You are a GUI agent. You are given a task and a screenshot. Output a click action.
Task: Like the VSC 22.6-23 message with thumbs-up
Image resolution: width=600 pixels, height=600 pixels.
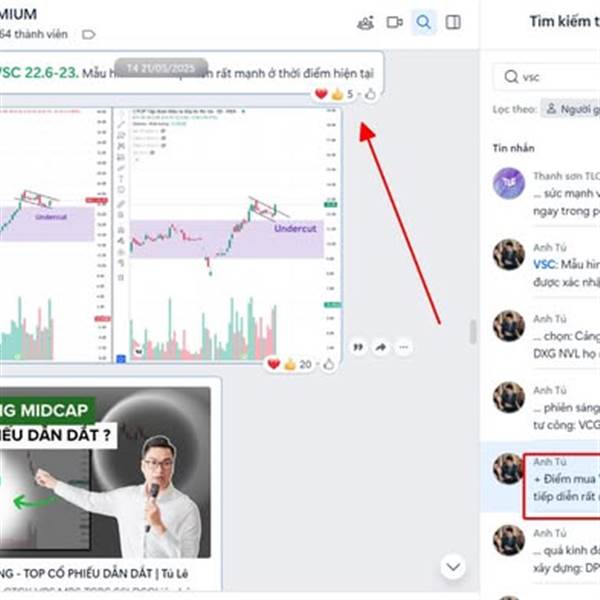(370, 94)
